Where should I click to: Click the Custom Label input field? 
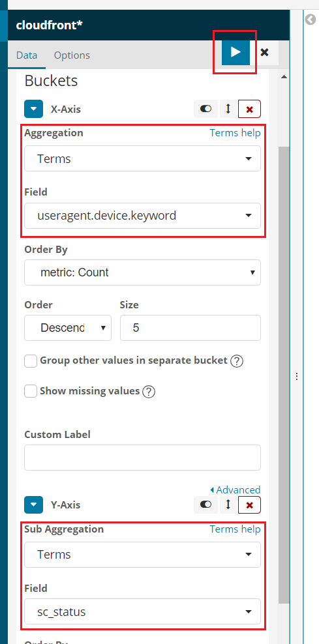point(142,458)
